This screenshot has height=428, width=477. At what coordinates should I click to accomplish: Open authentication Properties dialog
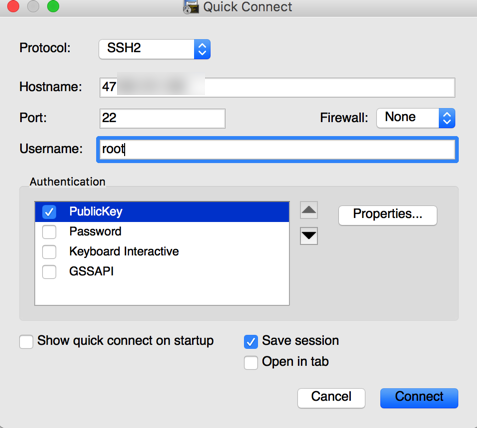(388, 215)
